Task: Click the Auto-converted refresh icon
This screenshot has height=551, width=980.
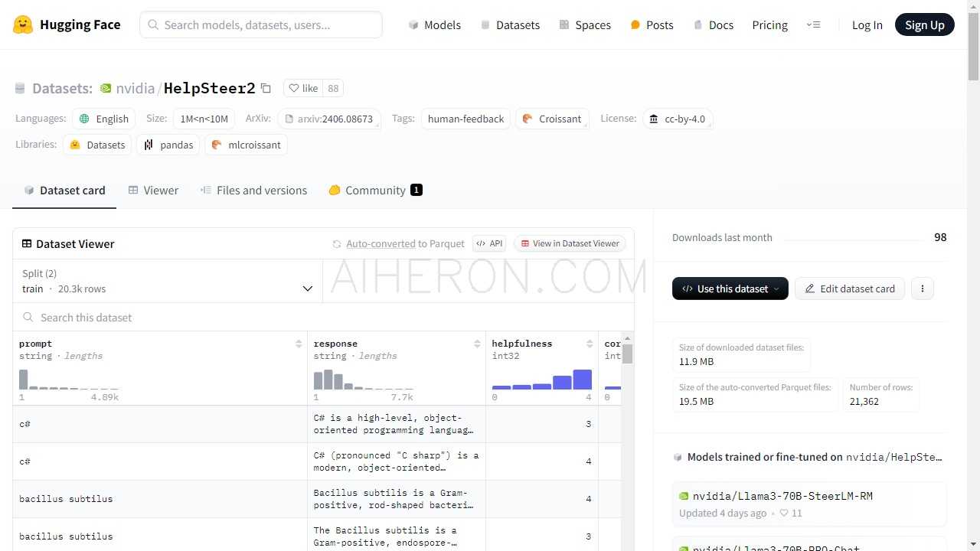Action: pyautogui.click(x=336, y=243)
